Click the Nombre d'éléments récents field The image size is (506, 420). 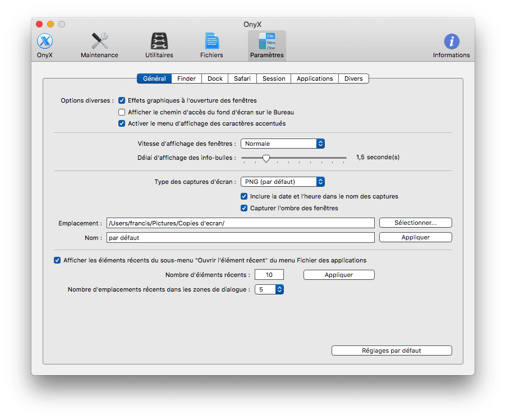tap(269, 275)
